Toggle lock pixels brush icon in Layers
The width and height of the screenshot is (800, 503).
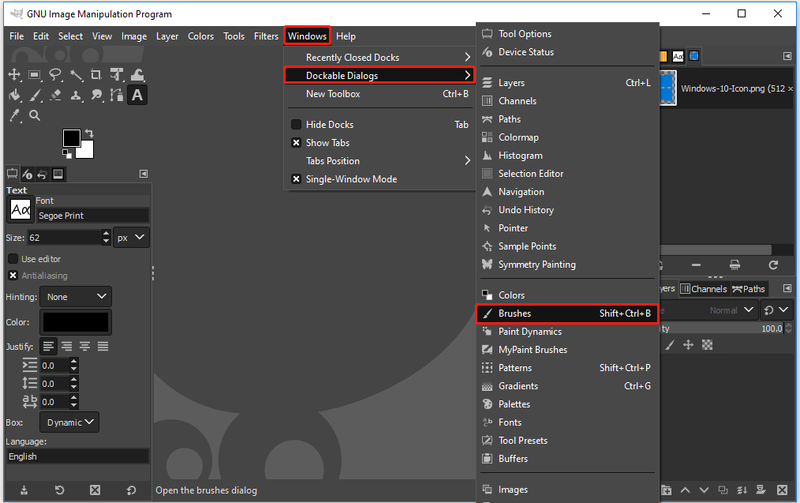pos(669,345)
